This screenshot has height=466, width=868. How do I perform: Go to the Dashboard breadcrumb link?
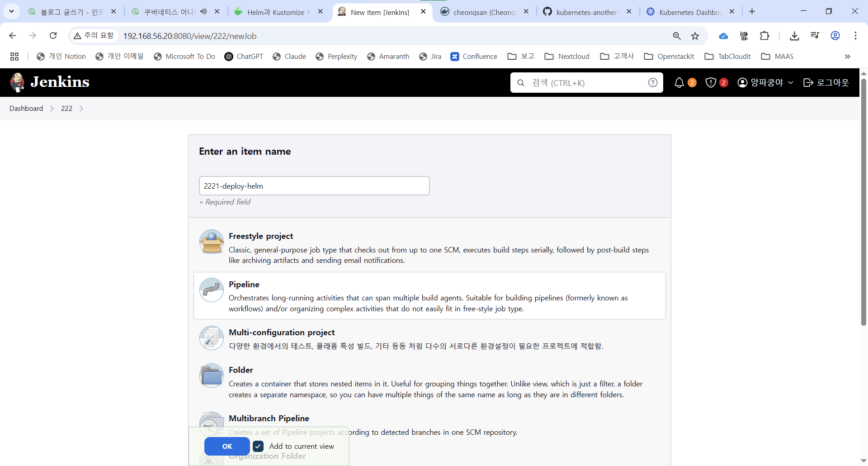(26, 109)
